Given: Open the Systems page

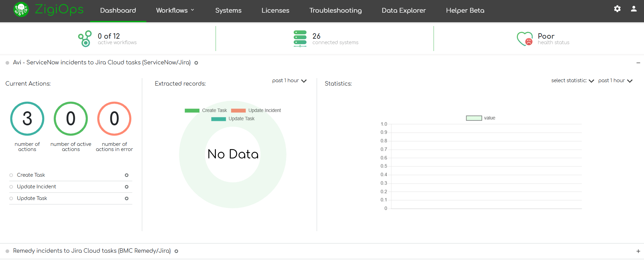Looking at the screenshot, I should pos(228,11).
